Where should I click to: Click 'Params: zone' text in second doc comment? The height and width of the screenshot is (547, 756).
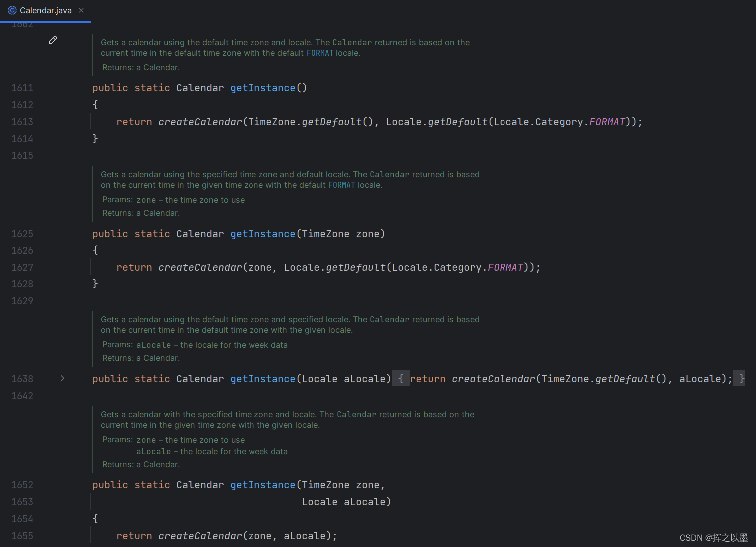coord(129,200)
